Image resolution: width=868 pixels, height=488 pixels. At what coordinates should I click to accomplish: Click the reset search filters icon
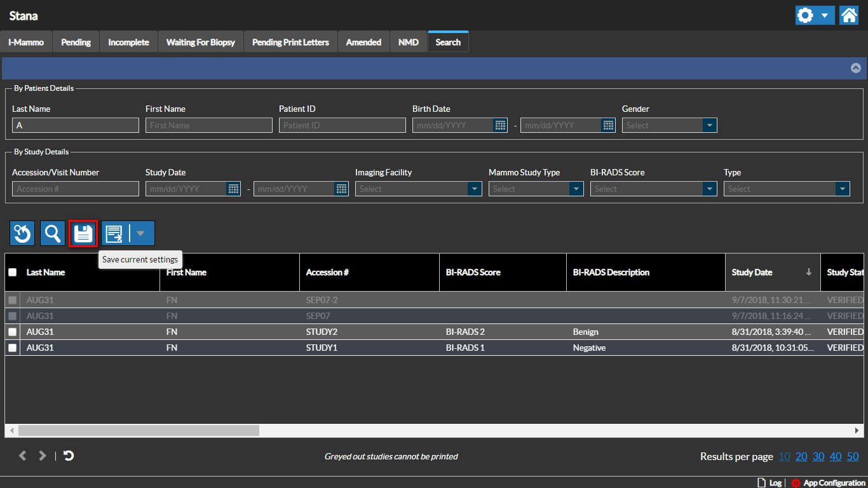click(22, 234)
